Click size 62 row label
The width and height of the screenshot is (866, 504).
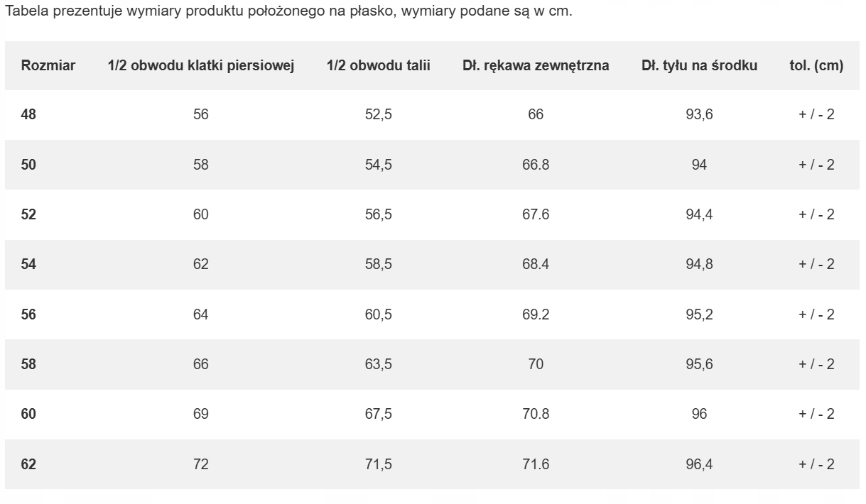pos(28,464)
